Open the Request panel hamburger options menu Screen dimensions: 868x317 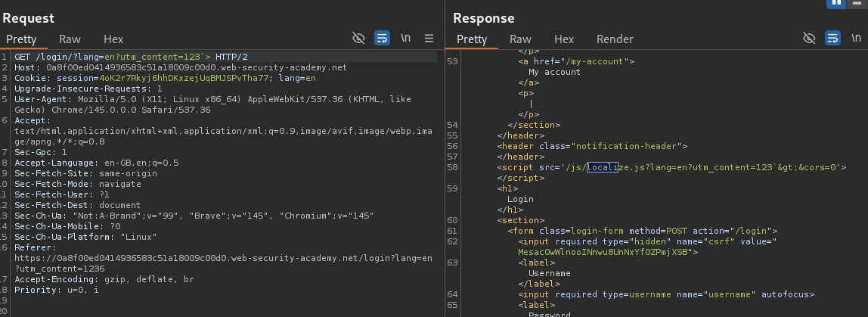(429, 39)
